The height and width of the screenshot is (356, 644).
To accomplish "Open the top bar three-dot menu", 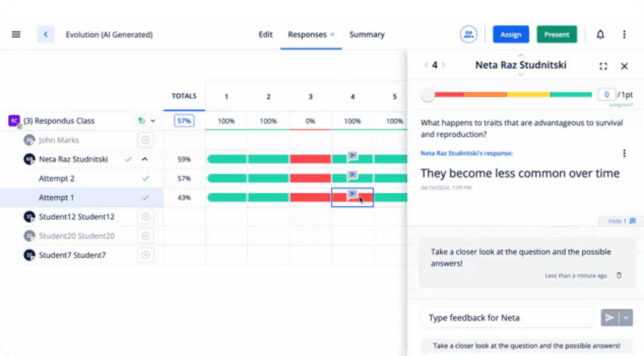I will click(624, 35).
